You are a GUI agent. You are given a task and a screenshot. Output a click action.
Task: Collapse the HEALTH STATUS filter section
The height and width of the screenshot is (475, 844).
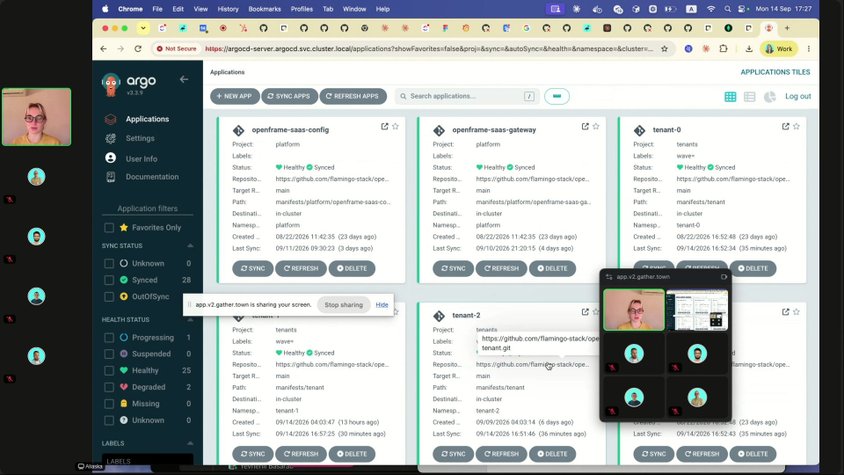(190, 319)
